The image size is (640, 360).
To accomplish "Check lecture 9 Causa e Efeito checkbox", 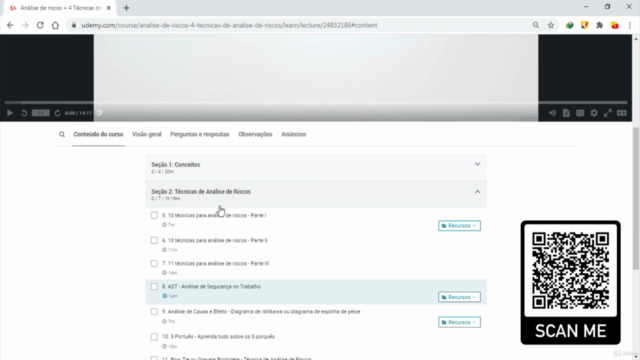I will 154,312.
